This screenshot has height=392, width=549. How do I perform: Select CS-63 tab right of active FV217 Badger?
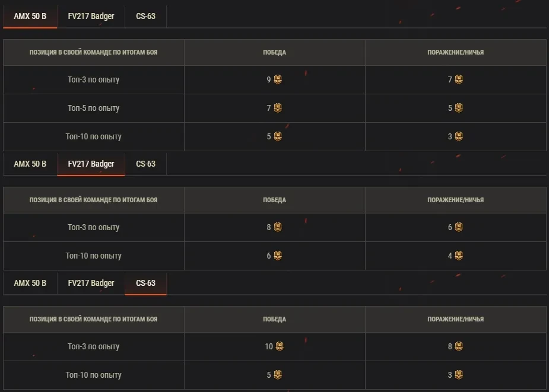145,164
